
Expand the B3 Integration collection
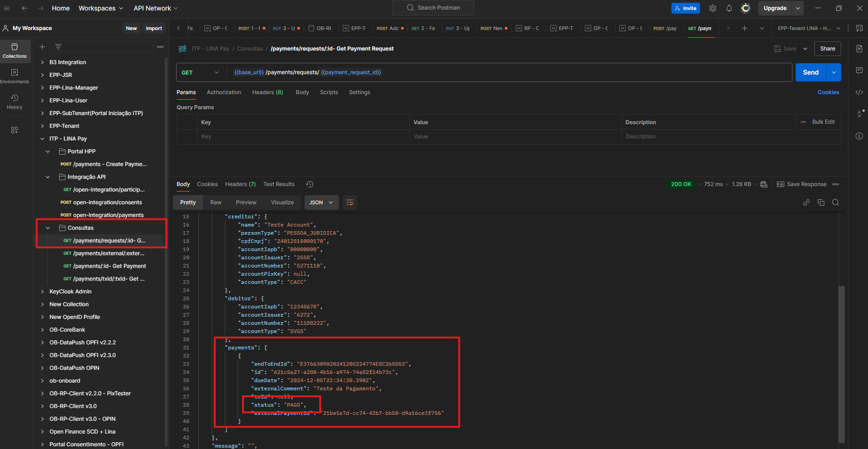(x=42, y=62)
